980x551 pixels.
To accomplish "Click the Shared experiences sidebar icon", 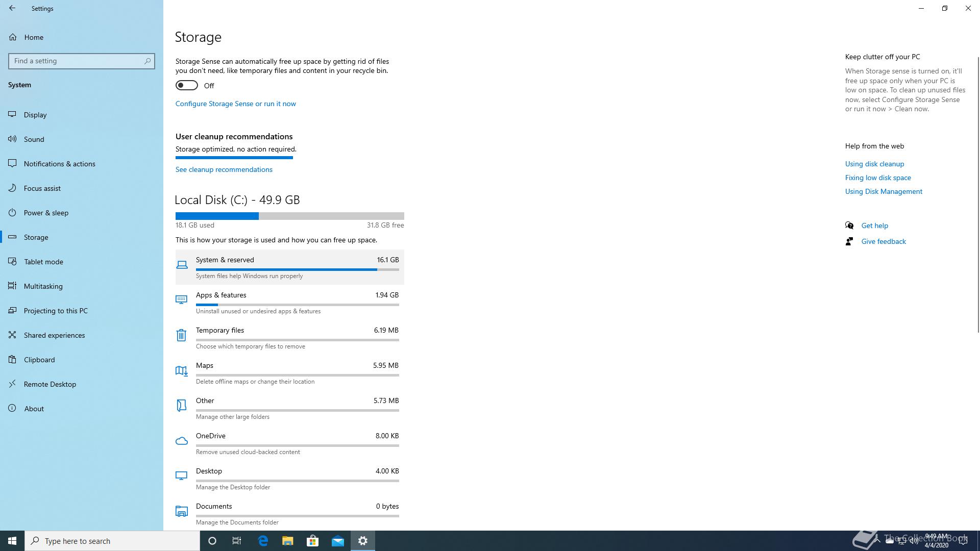I will 12,335.
